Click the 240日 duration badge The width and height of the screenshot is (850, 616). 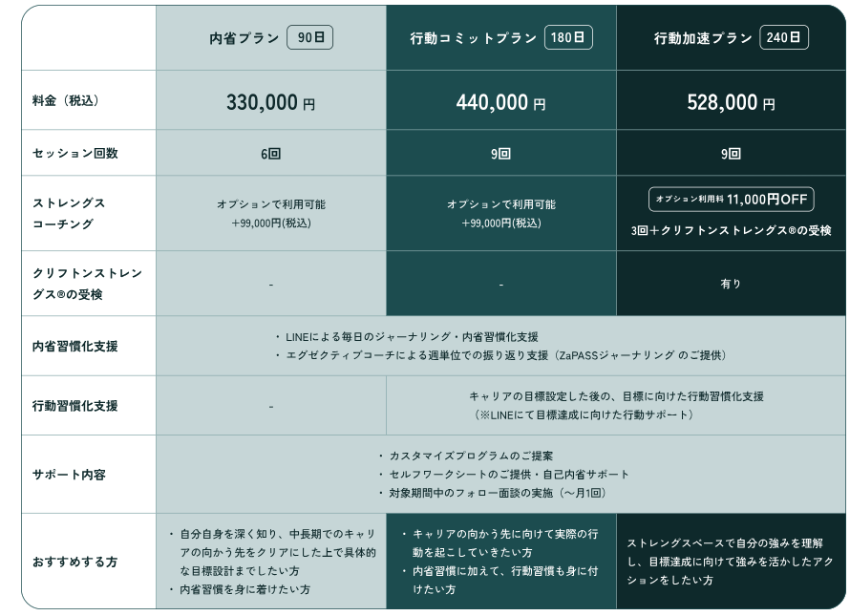point(784,38)
